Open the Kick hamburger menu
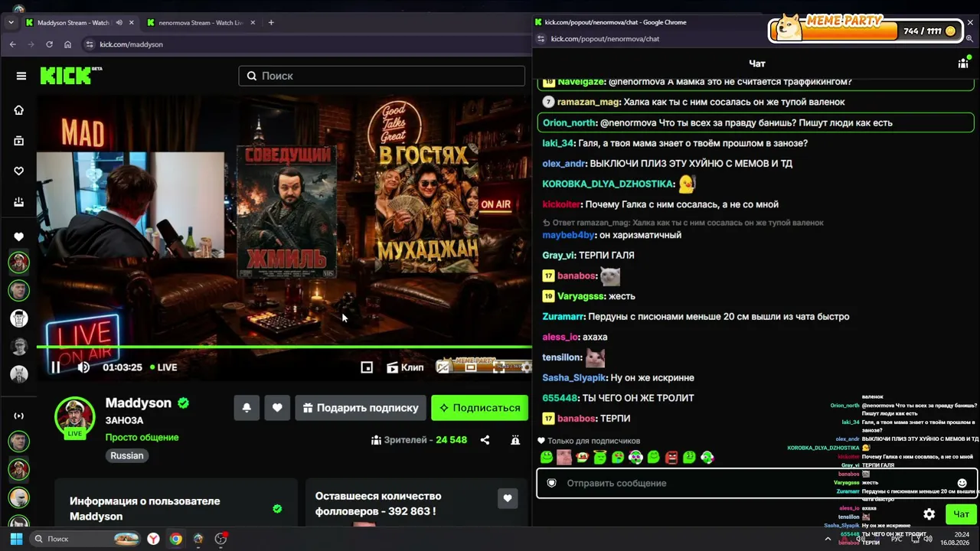This screenshot has width=980, height=551. (x=21, y=76)
